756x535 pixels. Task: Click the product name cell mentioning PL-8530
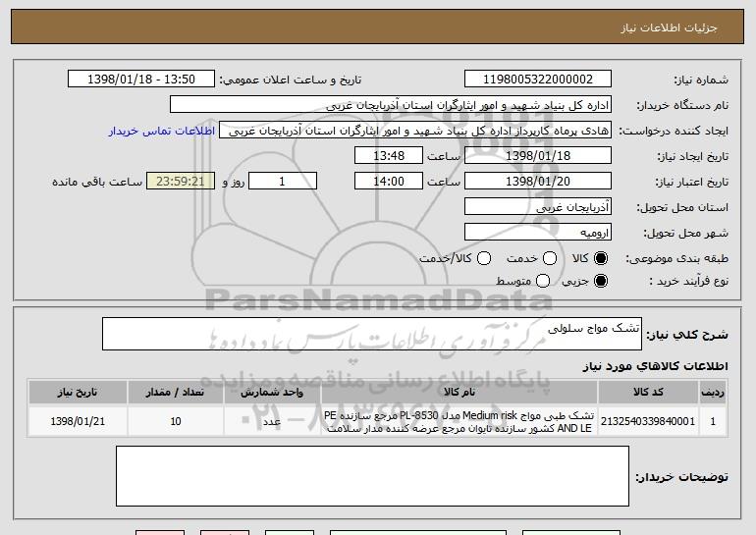point(459,421)
